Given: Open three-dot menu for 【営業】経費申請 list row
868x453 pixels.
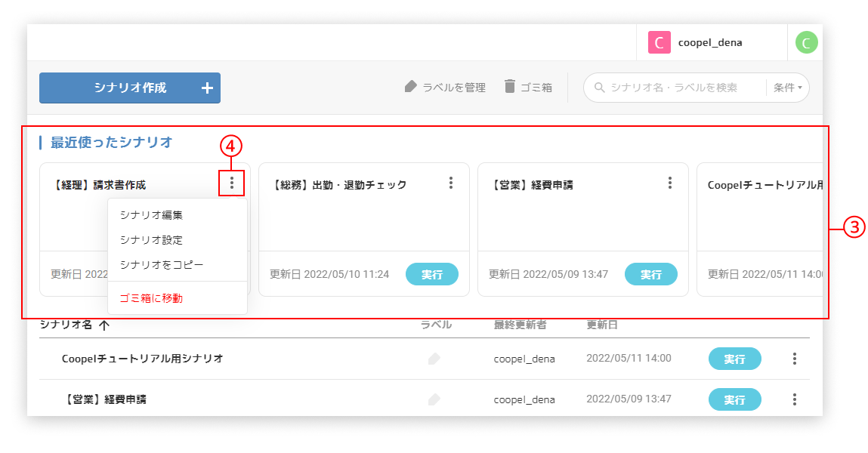Looking at the screenshot, I should pos(795,399).
